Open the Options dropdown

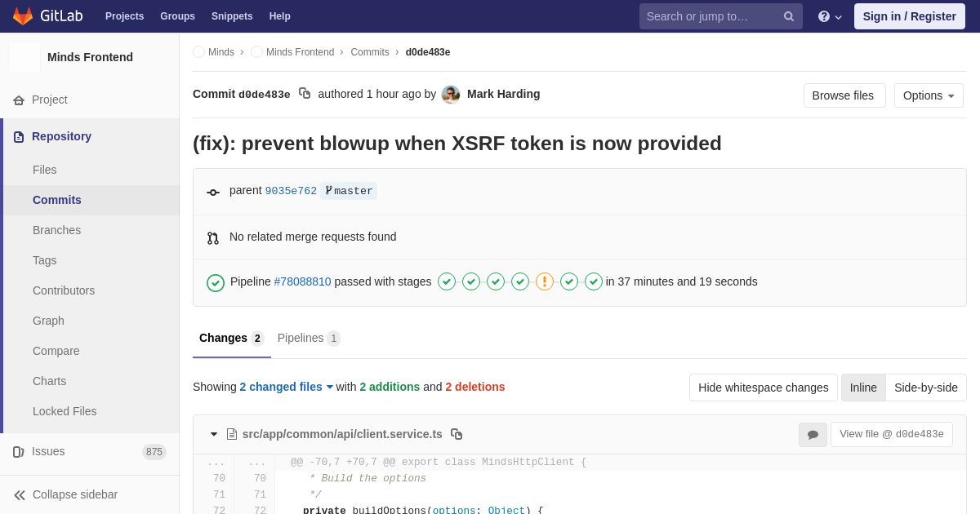(929, 95)
